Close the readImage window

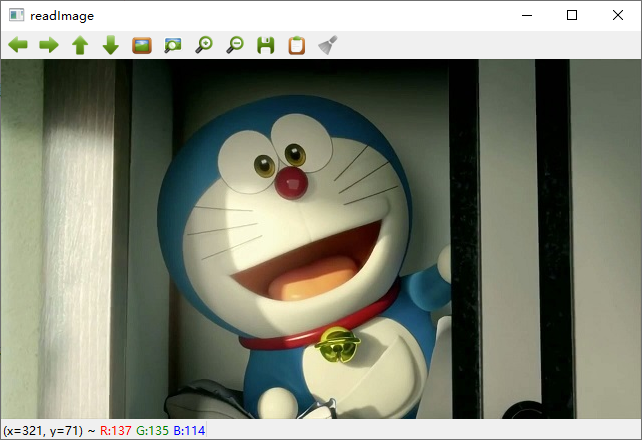click(618, 15)
